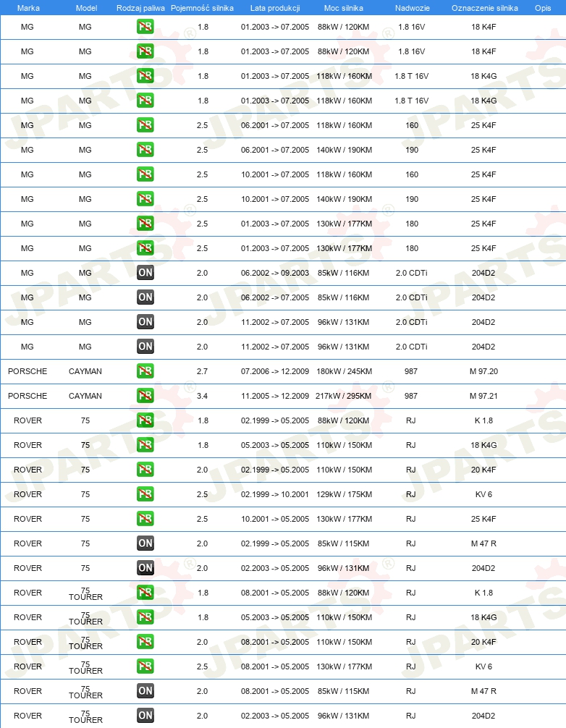Click RJ body cell in Rover 75 M 47 R 02.1999 row
This screenshot has width=566, height=728.
pyautogui.click(x=411, y=543)
